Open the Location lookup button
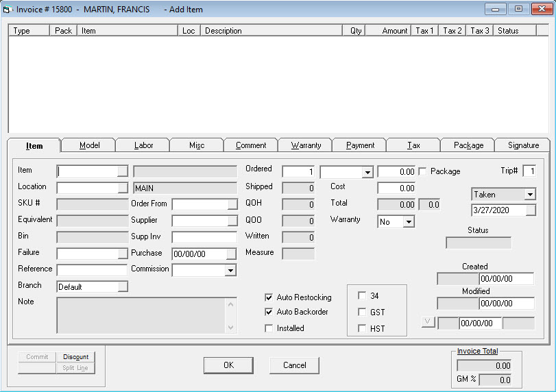The width and height of the screenshot is (556, 392). (123, 188)
